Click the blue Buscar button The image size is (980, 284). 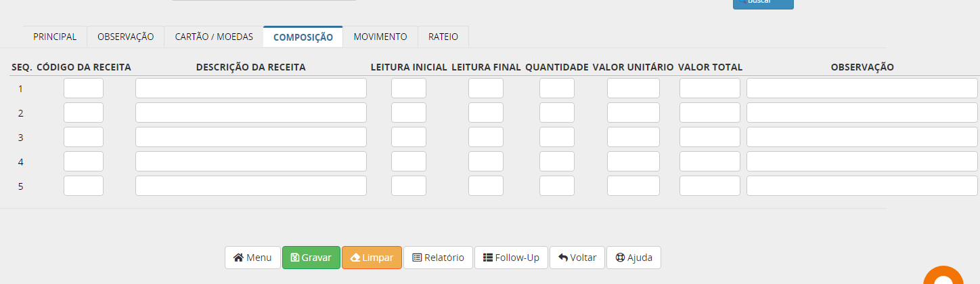pyautogui.click(x=763, y=3)
